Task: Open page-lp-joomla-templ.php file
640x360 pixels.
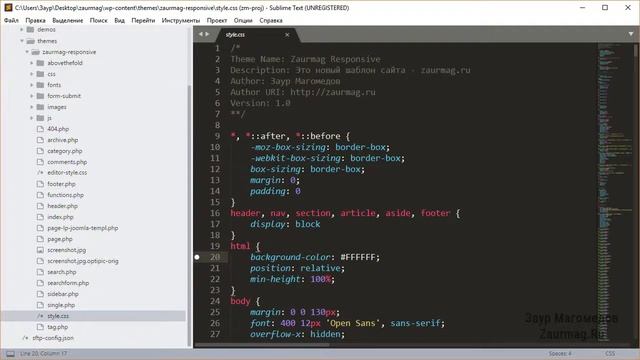Action: tap(82, 228)
